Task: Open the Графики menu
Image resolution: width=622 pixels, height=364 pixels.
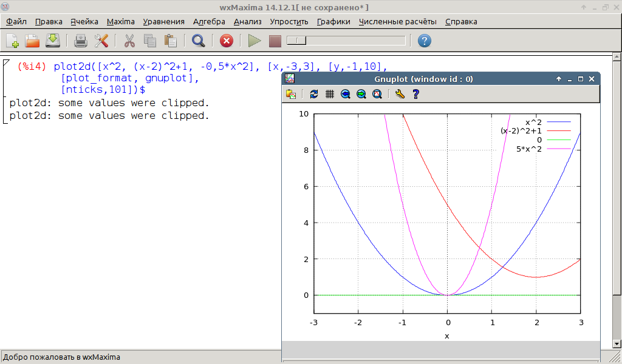Action: pyautogui.click(x=333, y=21)
